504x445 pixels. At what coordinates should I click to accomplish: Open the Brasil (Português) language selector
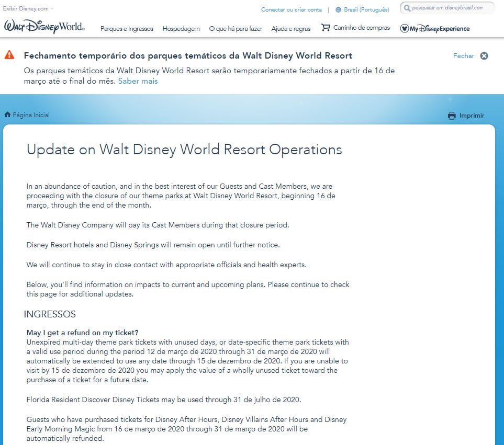pos(366,9)
